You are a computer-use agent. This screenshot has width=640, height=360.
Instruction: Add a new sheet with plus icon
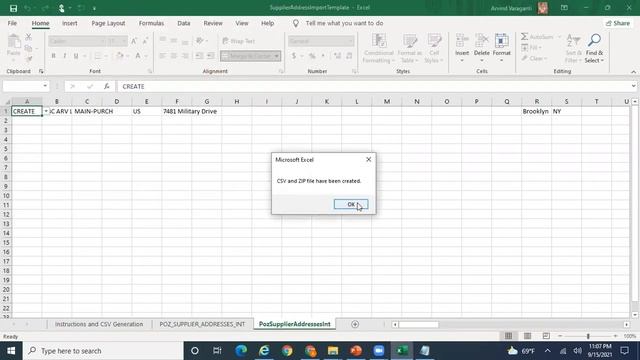(355, 324)
